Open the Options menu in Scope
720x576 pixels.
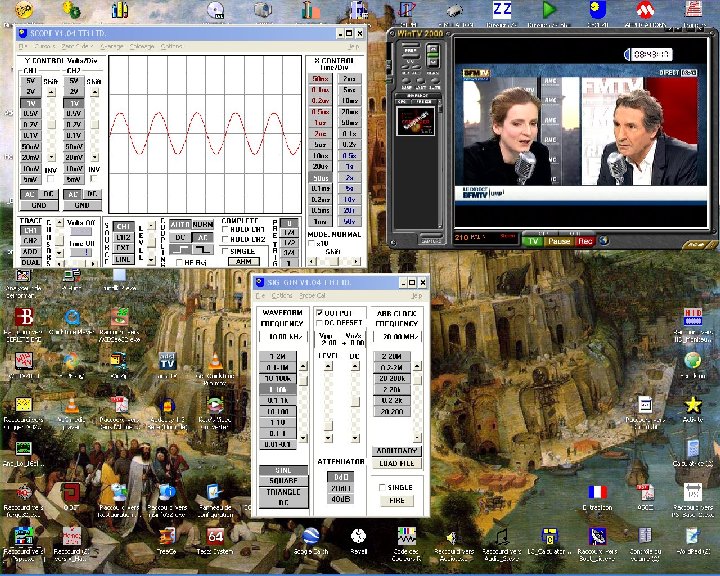(x=172, y=46)
